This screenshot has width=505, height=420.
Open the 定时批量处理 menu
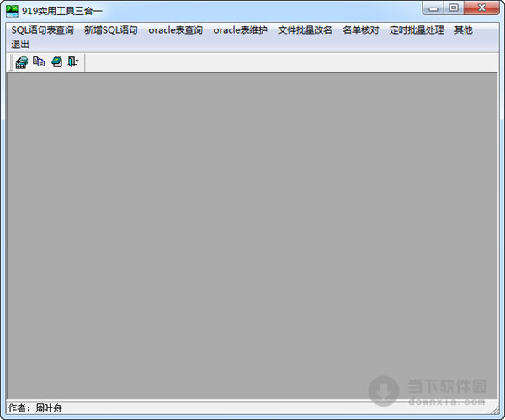click(417, 30)
